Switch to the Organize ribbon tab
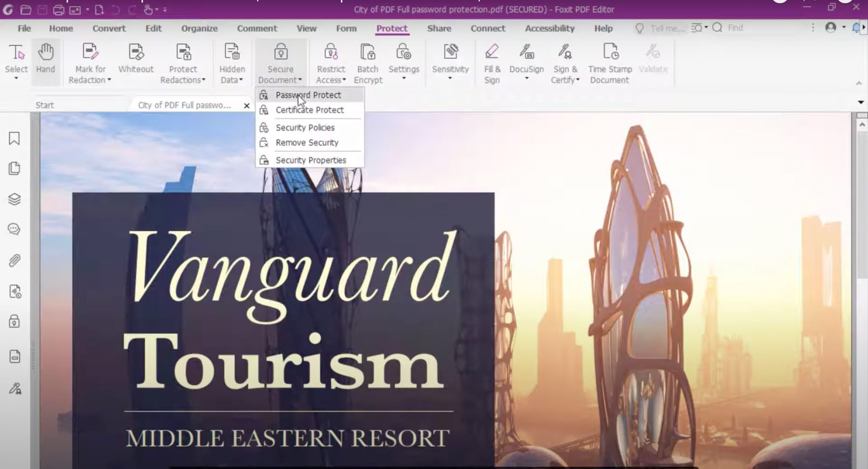Image resolution: width=868 pixels, height=469 pixels. tap(199, 28)
